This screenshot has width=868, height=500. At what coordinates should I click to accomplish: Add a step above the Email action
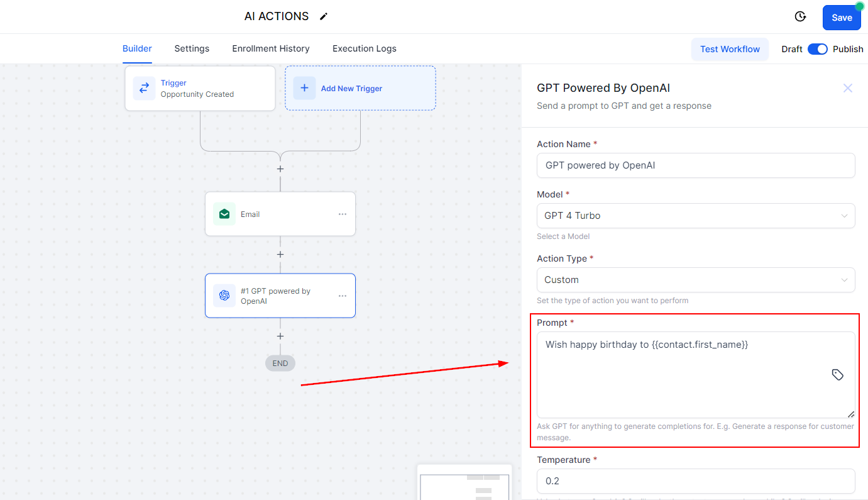click(x=280, y=169)
